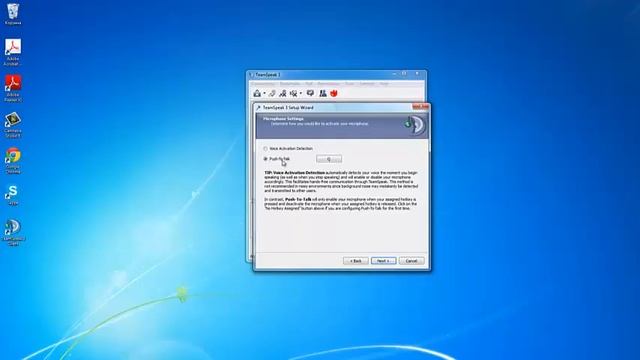The width and height of the screenshot is (640, 360).
Task: Click the contacts people icon in TeamSpeak toolbar
Action: point(323,93)
